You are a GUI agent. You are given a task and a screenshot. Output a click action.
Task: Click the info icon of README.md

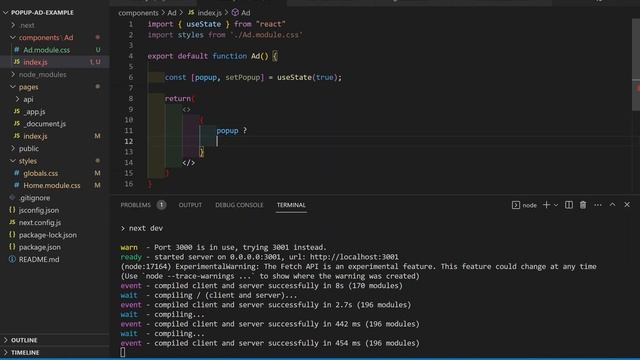click(12, 259)
